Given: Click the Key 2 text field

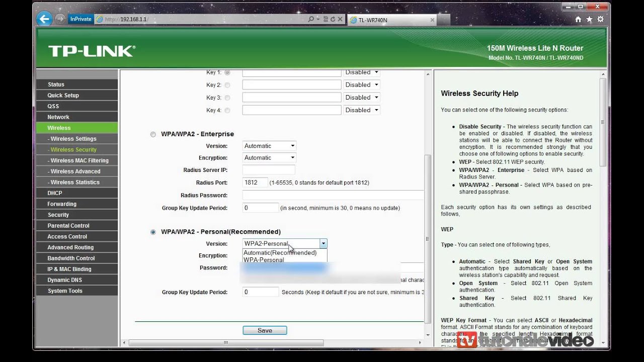Looking at the screenshot, I should pos(292,85).
